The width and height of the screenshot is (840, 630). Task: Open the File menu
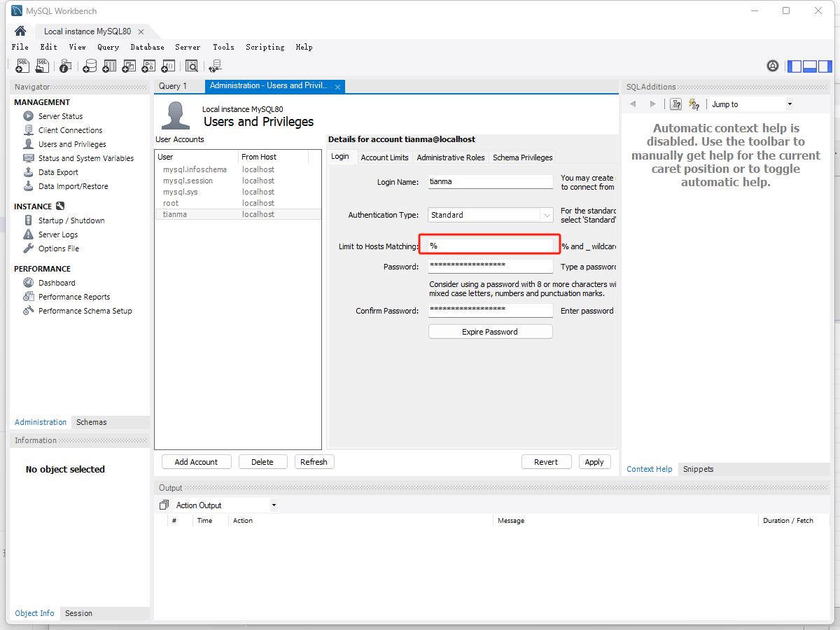[x=20, y=47]
